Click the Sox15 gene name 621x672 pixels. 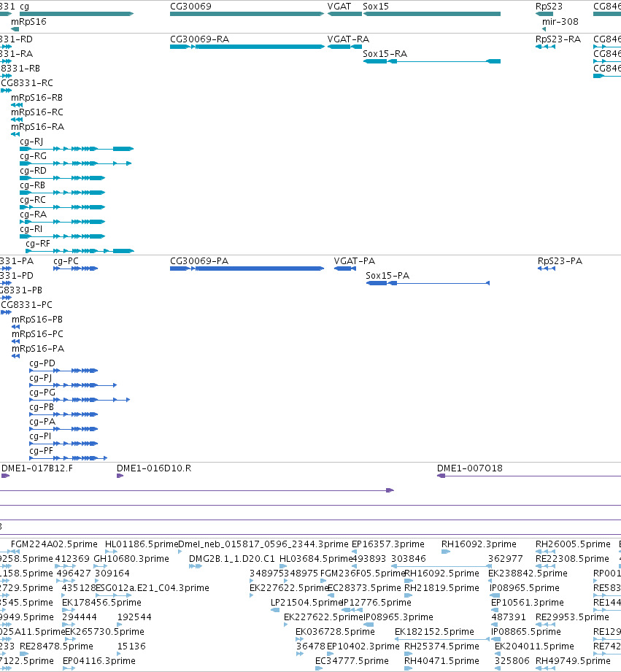coord(376,7)
